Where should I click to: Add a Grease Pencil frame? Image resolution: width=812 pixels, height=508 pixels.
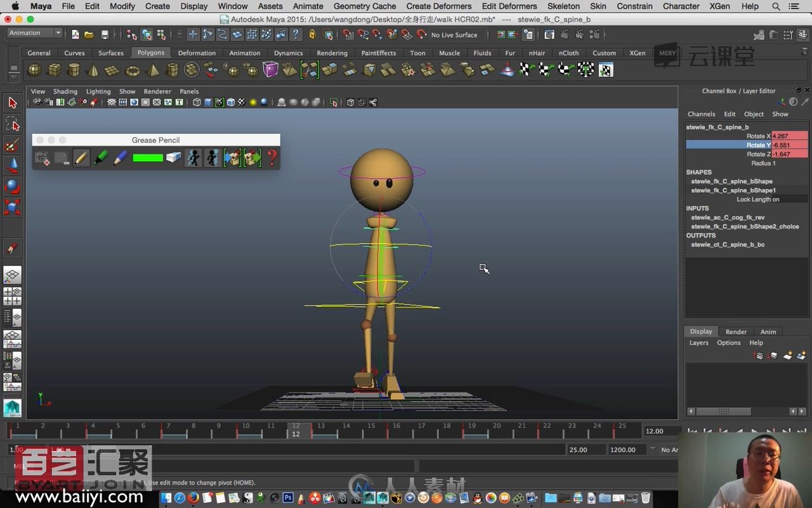[x=43, y=158]
